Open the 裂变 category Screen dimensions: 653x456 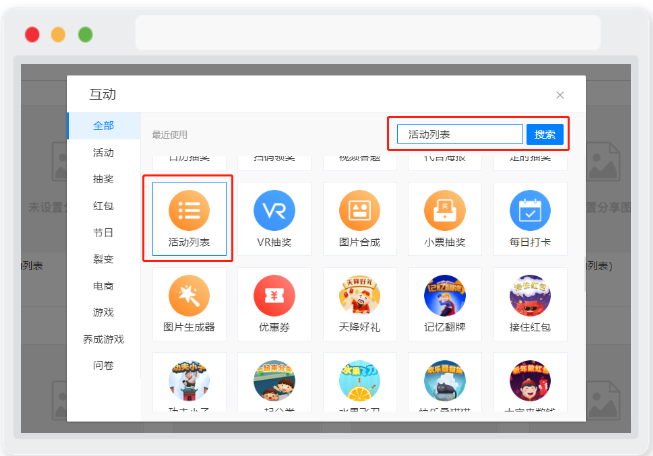click(x=104, y=259)
